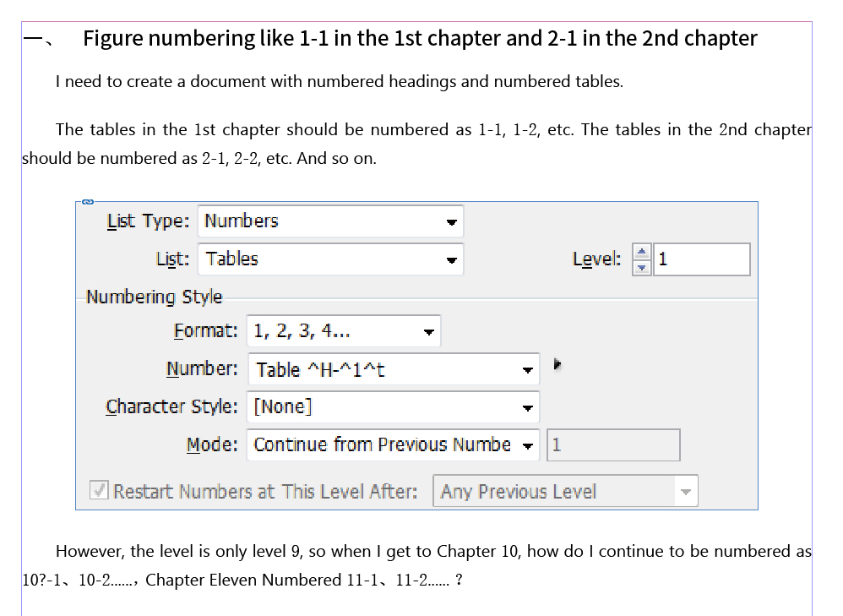Click inside the Level value field showing 1

point(701,259)
